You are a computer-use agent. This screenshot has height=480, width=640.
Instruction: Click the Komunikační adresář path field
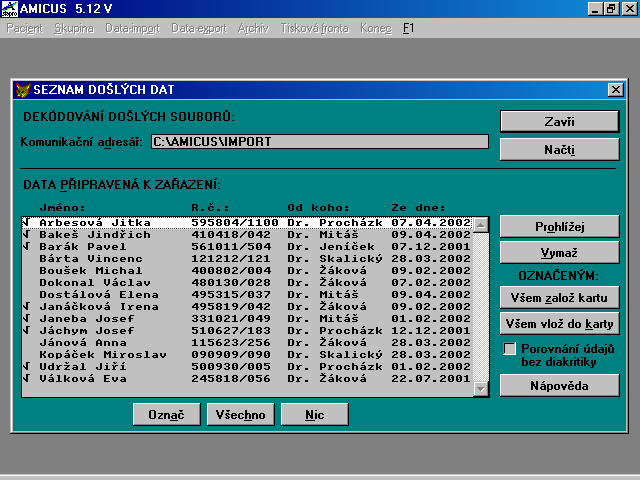(x=319, y=142)
